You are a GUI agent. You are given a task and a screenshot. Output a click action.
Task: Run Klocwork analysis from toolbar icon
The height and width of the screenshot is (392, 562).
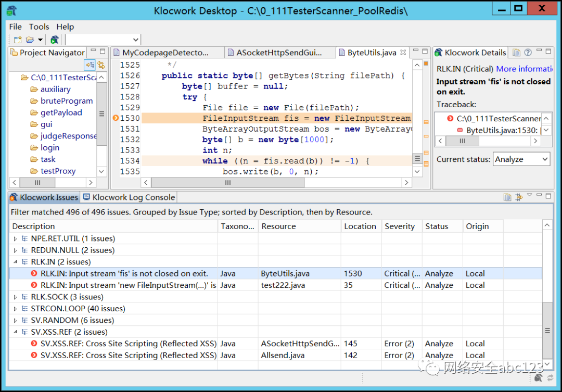[x=55, y=40]
